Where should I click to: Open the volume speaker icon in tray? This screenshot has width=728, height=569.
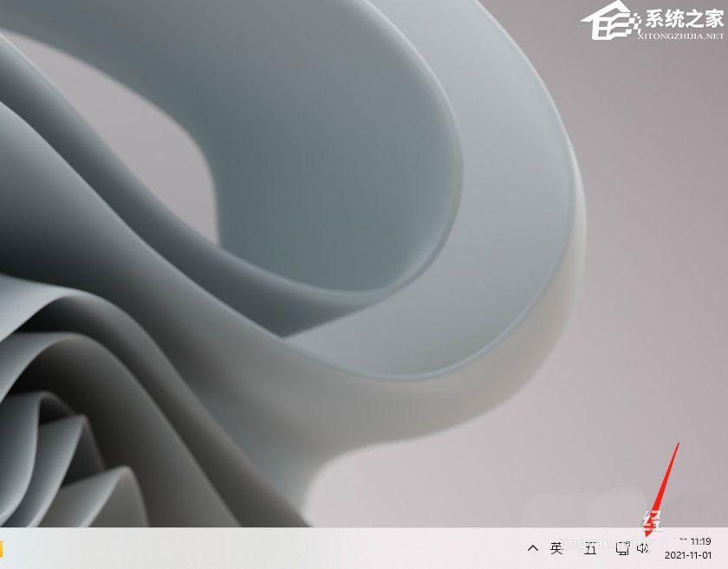click(x=642, y=548)
